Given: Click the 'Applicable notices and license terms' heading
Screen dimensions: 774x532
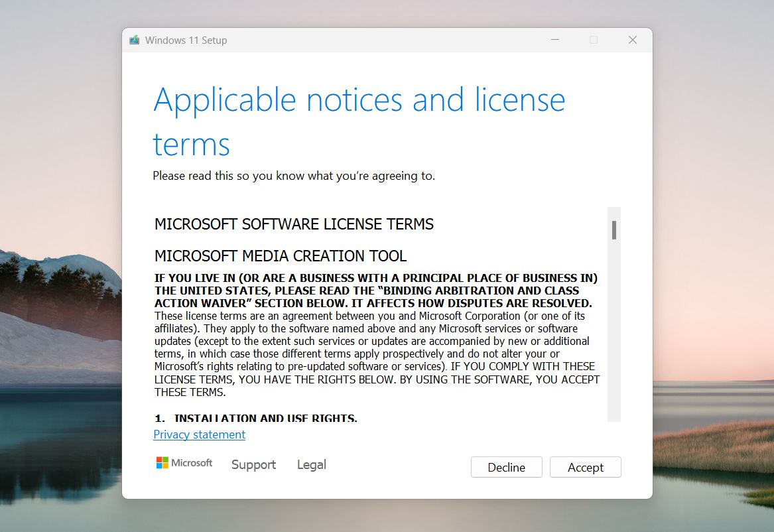Looking at the screenshot, I should coord(359,121).
